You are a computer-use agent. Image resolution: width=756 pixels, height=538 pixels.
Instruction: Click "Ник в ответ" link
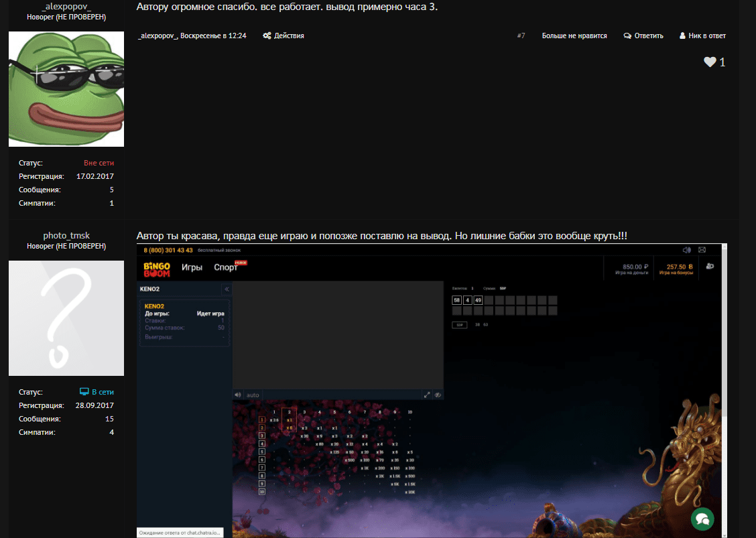tap(702, 36)
